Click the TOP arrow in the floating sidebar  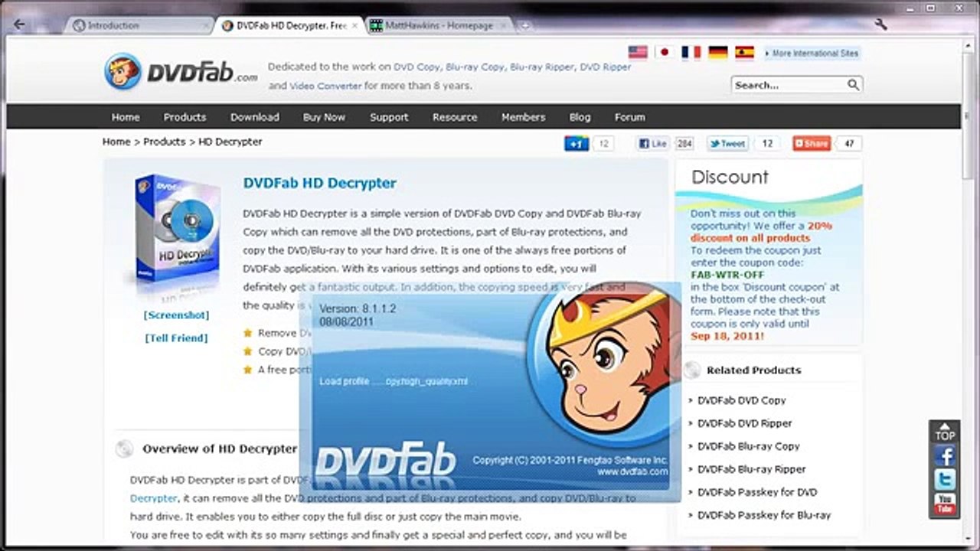945,432
